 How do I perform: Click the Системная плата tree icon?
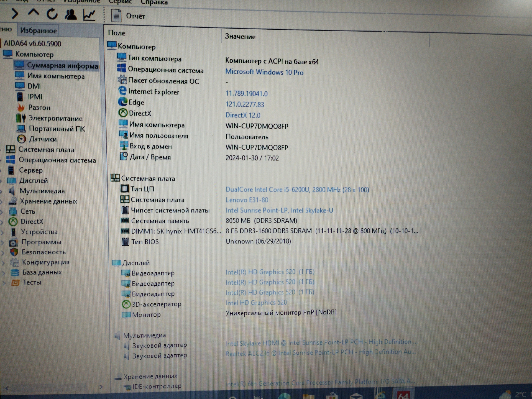11,149
